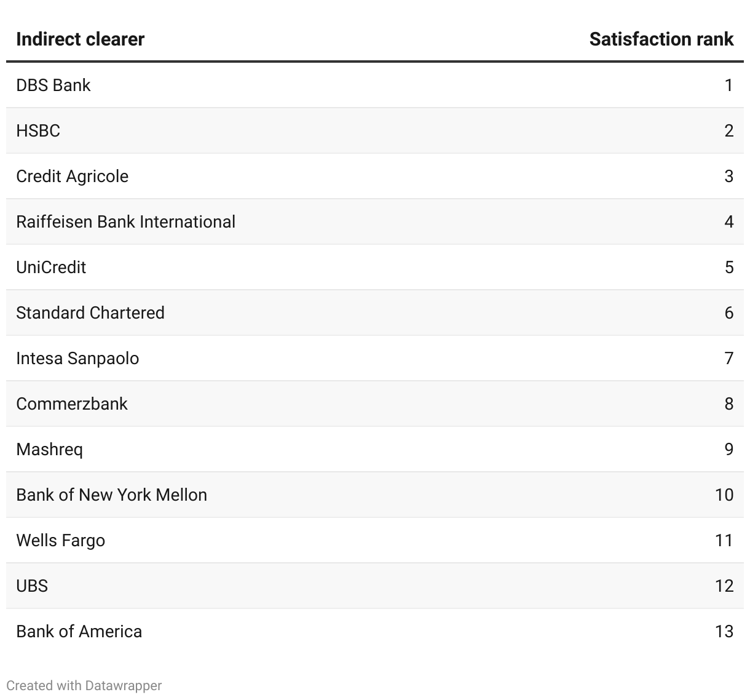This screenshot has width=750, height=700.
Task: Select the Credit Agricole entry
Action: 73,176
